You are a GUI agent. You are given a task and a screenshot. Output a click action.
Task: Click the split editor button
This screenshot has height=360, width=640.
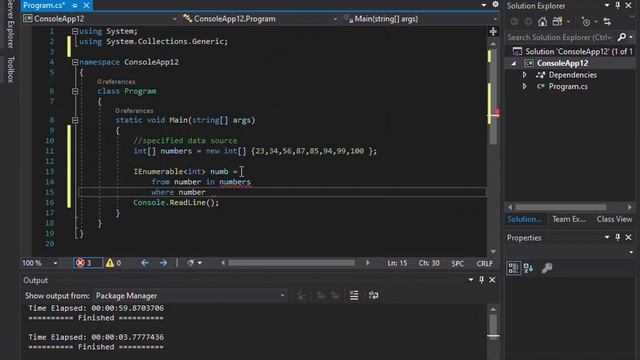493,31
